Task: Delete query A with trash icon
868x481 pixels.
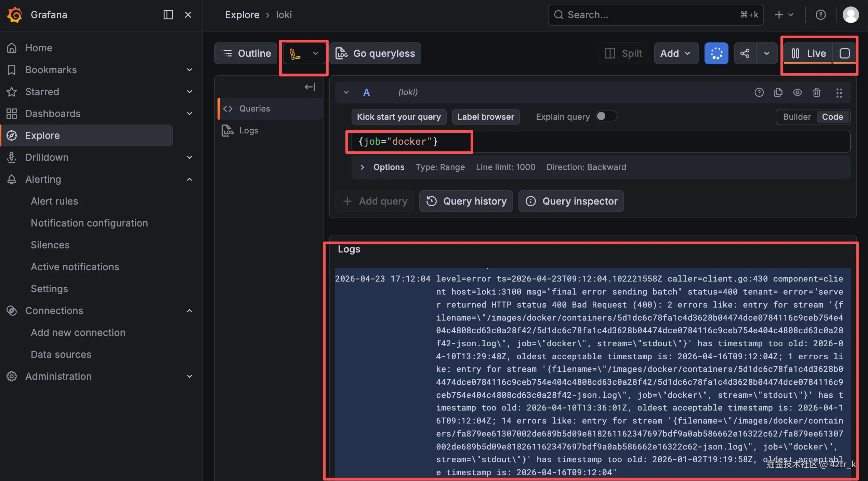Action: tap(816, 92)
